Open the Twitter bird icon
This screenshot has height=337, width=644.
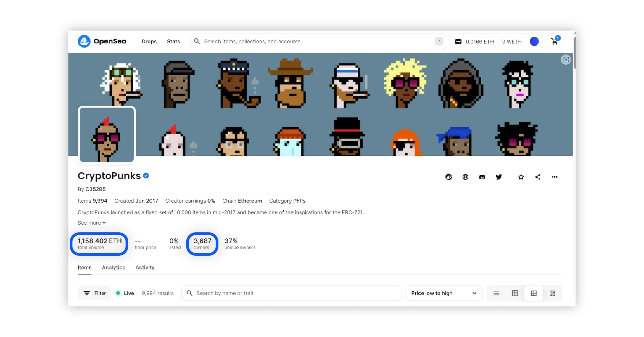tap(499, 177)
